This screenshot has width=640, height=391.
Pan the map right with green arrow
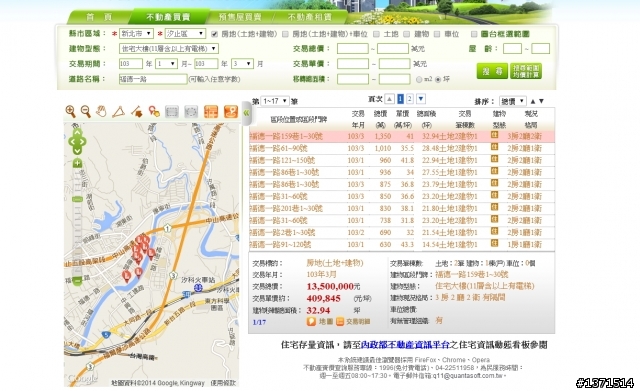click(x=83, y=142)
